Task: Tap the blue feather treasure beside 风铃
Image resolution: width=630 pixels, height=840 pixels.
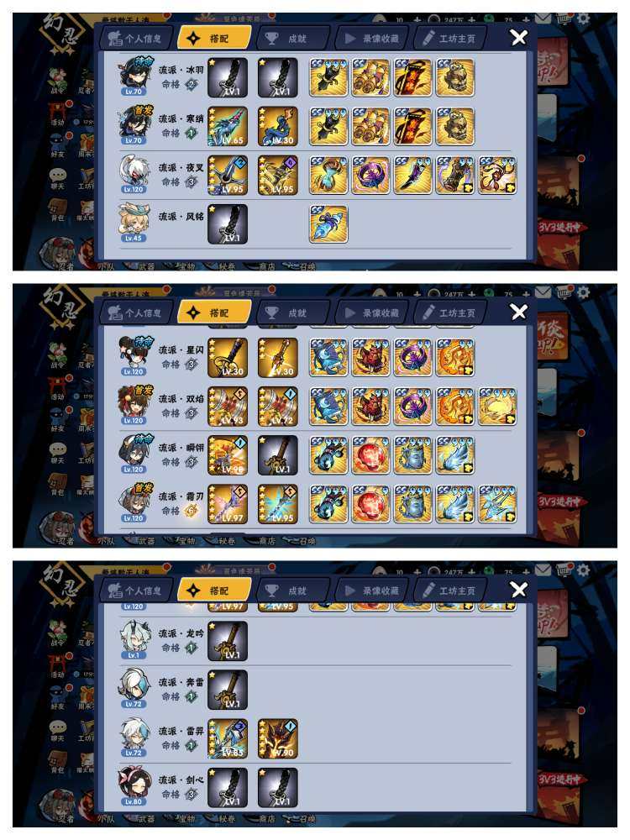Action: click(328, 224)
